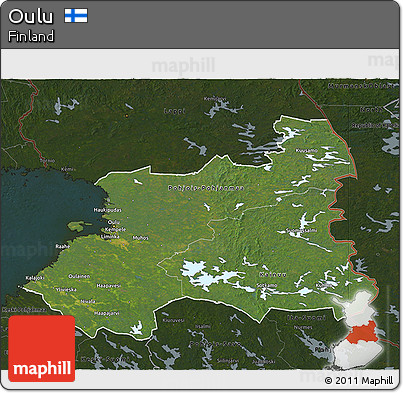The image size is (403, 393).
Task: Click the 'Sotkamo' town label
Action: 267,285
